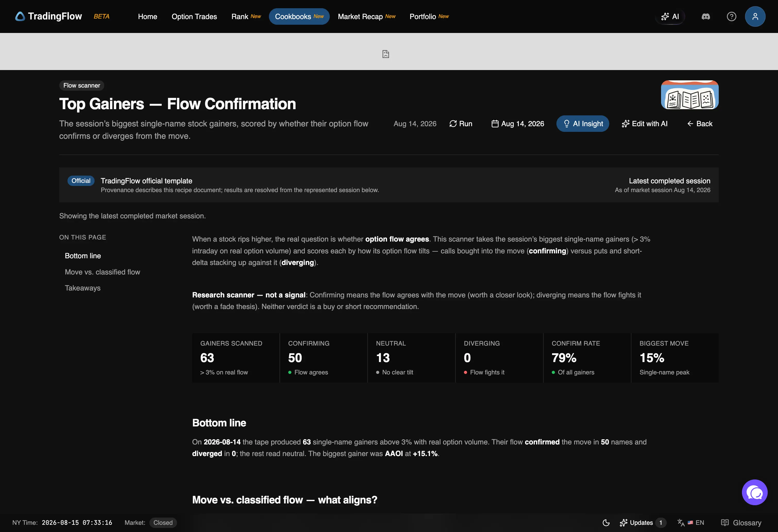
Task: Click the AAOI ticker in Bottom line
Action: point(394,453)
